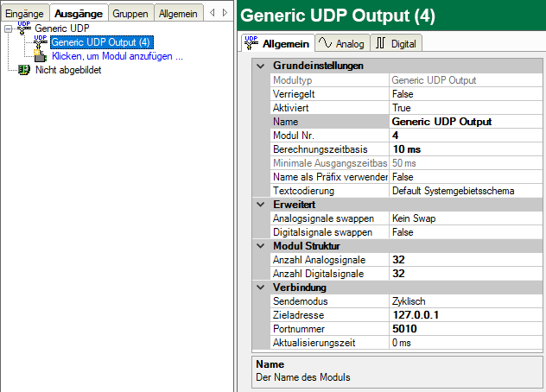Screen dimensions: 546x392
Task: Collapse the Grundeinstellungen section
Action: coord(260,66)
